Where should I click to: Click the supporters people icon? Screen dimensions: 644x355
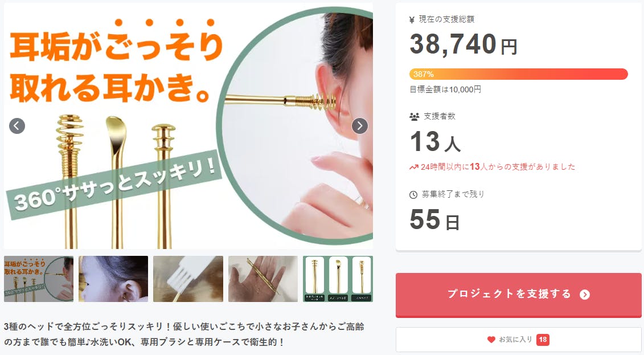(x=414, y=117)
